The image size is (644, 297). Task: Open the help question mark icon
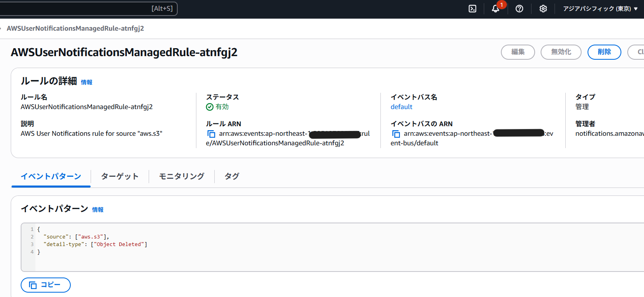pos(519,9)
